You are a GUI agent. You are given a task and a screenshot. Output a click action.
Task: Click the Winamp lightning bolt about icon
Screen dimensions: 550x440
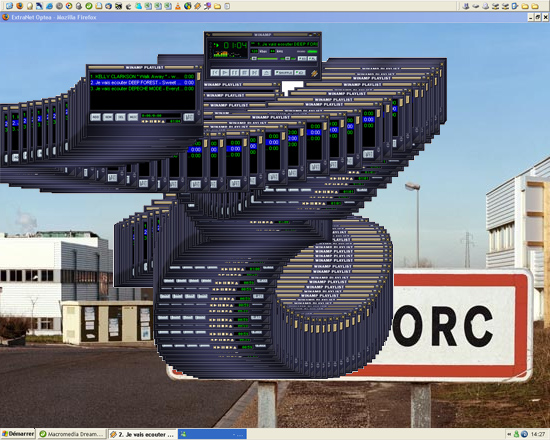[314, 73]
